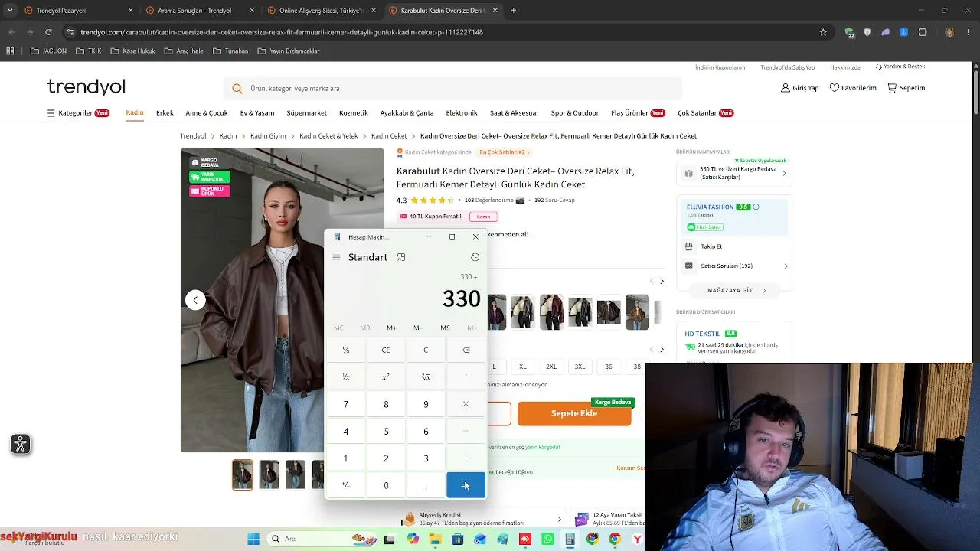Click the Trendyol search magnifier icon
The width and height of the screenshot is (980, 551).
[237, 89]
